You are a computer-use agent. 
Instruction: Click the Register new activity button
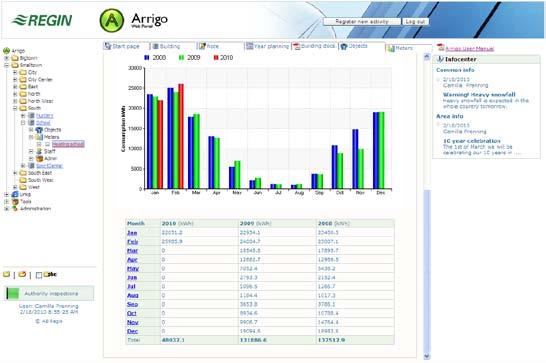(x=362, y=22)
